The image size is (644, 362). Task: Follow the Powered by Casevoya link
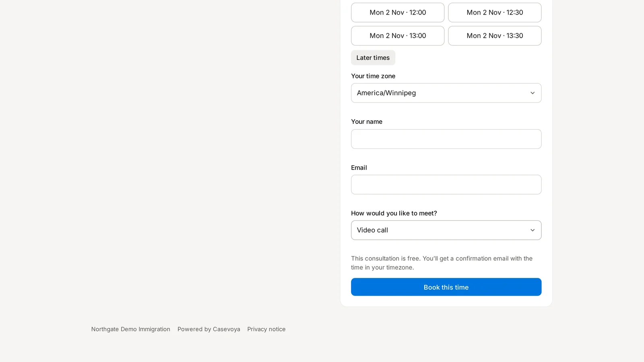coord(209,329)
